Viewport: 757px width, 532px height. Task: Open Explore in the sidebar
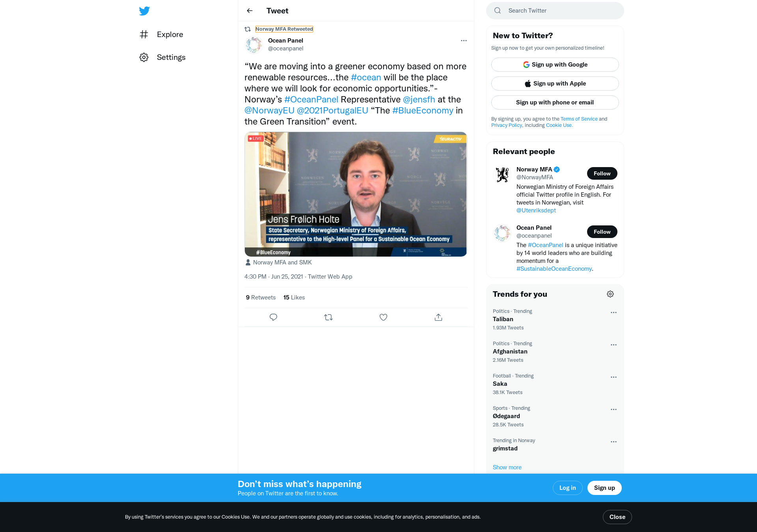click(x=170, y=34)
